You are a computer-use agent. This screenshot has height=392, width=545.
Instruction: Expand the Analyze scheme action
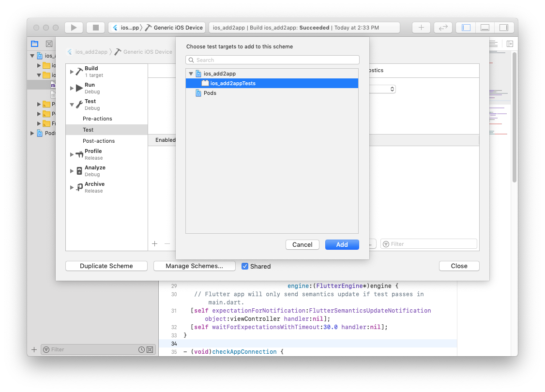pos(72,171)
